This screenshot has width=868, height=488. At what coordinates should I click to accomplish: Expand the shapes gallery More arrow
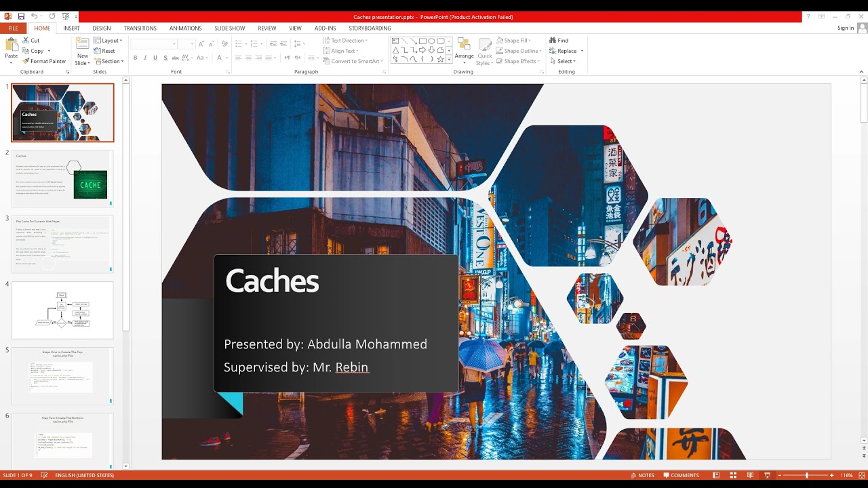click(x=449, y=60)
